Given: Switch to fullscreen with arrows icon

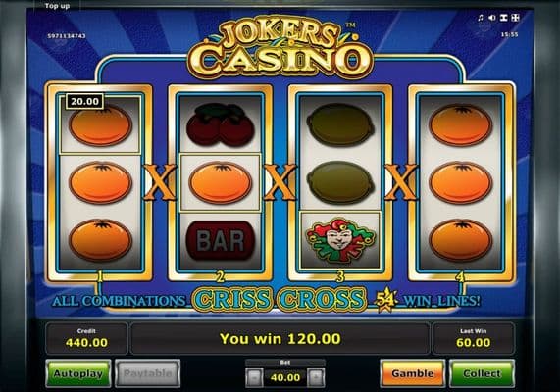Looking at the screenshot, I should pos(515,18).
